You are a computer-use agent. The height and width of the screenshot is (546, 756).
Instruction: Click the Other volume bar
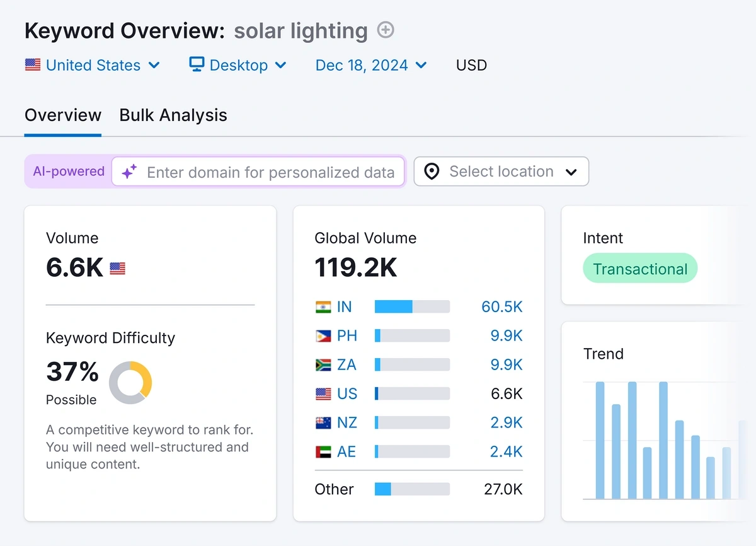tap(412, 489)
